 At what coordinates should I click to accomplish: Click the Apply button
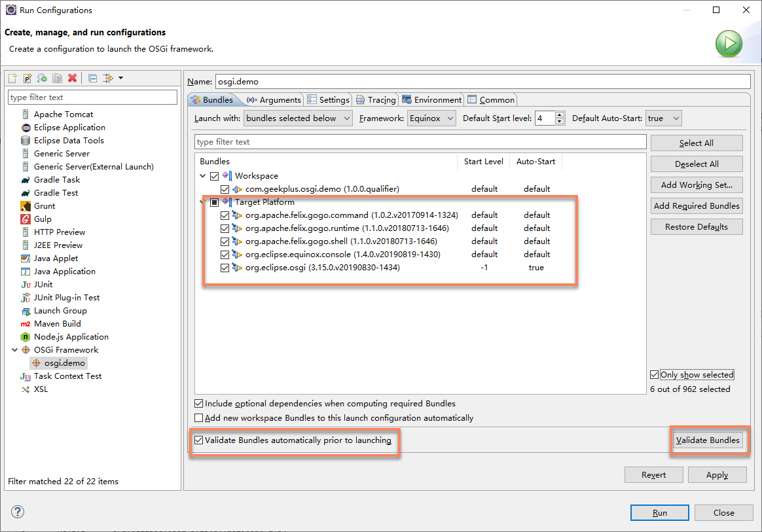click(717, 474)
